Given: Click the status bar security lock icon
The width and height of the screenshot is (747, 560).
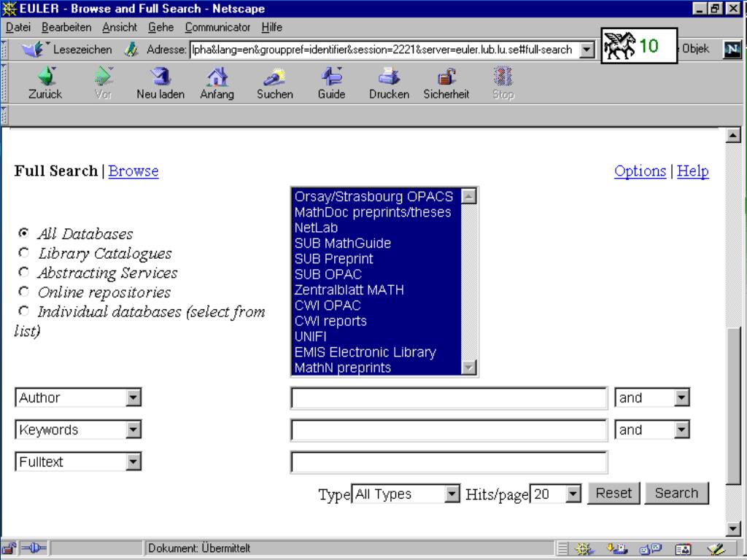Looking at the screenshot, I should pos(9,548).
